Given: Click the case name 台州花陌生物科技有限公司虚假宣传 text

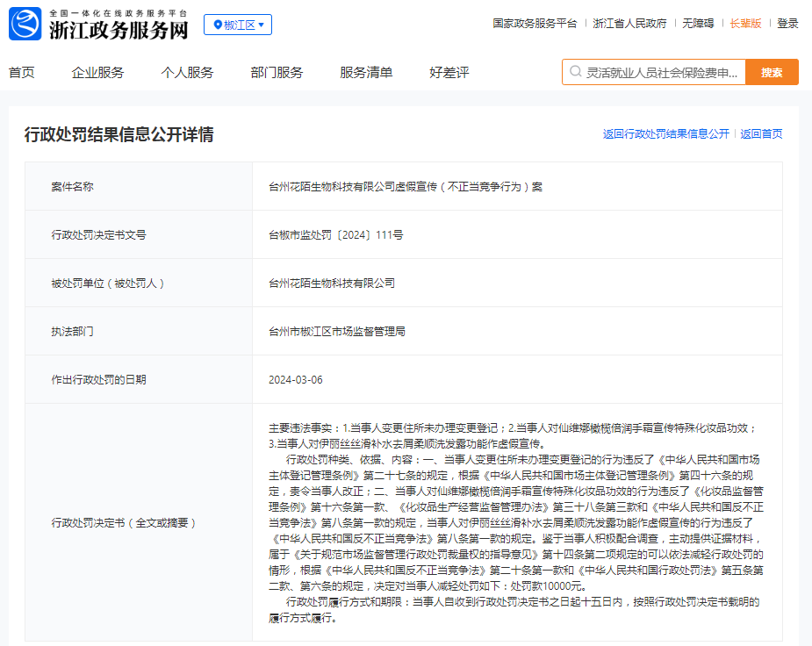Looking at the screenshot, I should click(406, 187).
